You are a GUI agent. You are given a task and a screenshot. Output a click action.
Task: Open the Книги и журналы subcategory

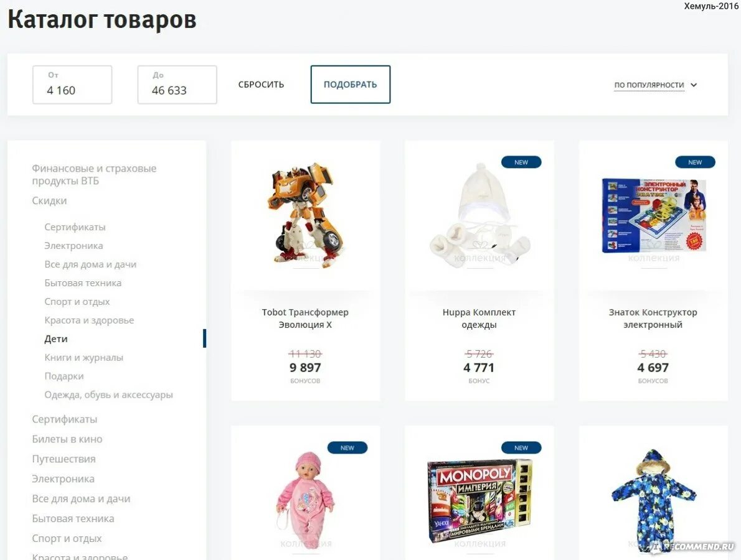point(83,357)
